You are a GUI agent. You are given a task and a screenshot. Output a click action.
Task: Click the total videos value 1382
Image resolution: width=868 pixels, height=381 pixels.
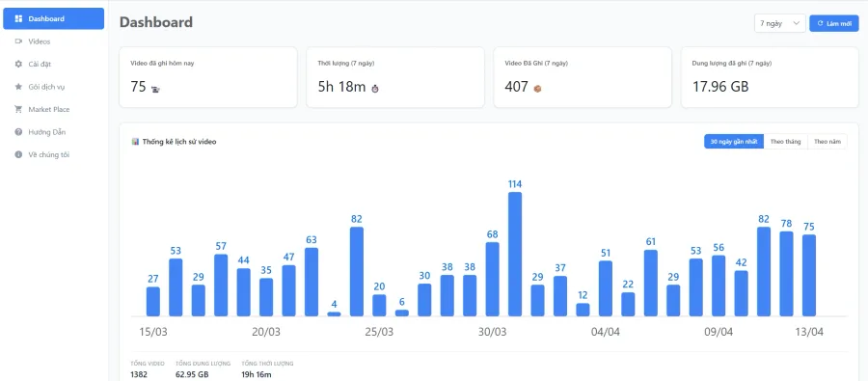[139, 375]
